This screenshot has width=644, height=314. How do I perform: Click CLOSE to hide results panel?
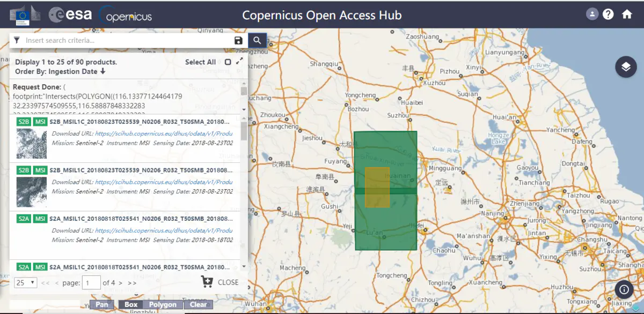point(228,282)
